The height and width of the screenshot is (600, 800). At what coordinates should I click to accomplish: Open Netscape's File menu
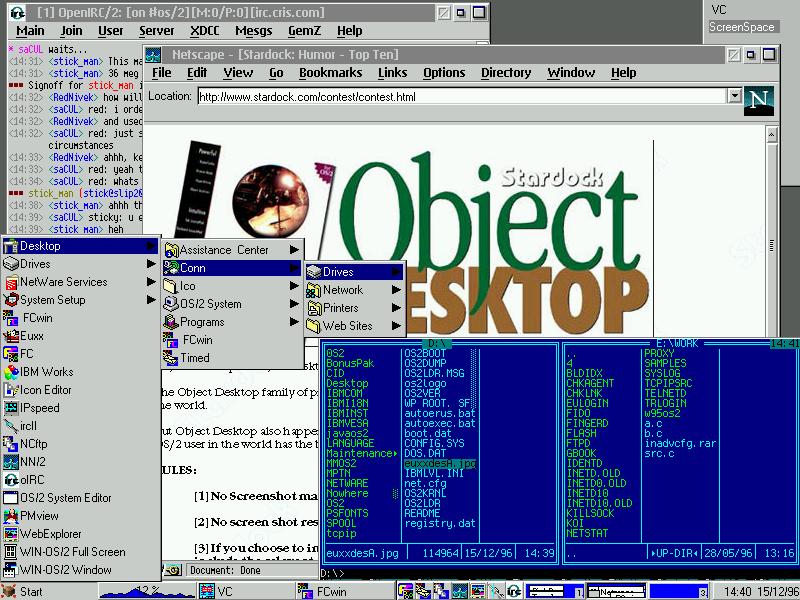point(162,73)
